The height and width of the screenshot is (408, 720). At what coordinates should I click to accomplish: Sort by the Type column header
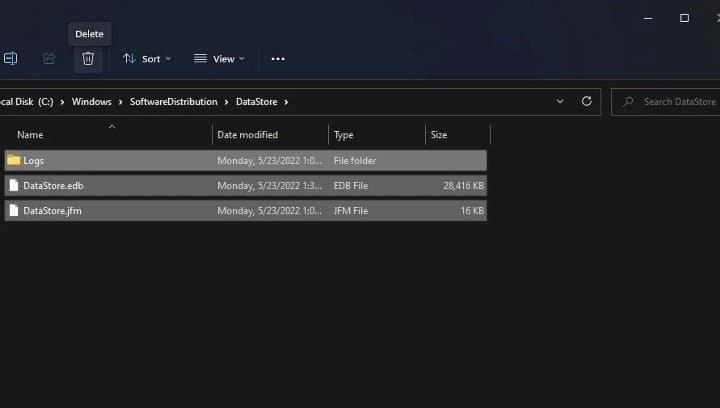click(343, 135)
